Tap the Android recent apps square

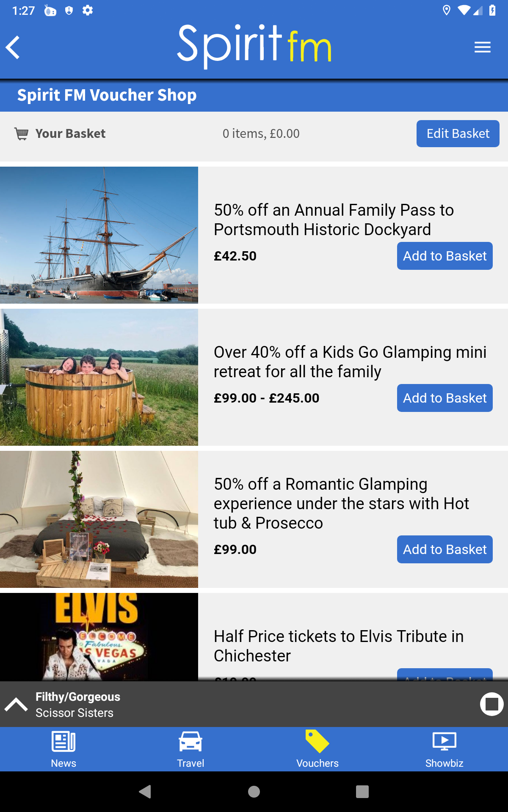[362, 792]
